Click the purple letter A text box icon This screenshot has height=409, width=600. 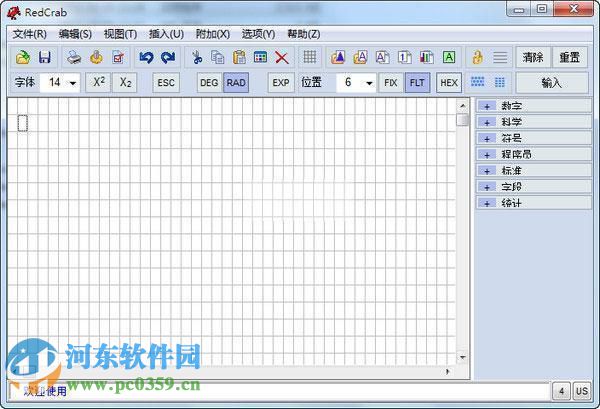click(382, 57)
